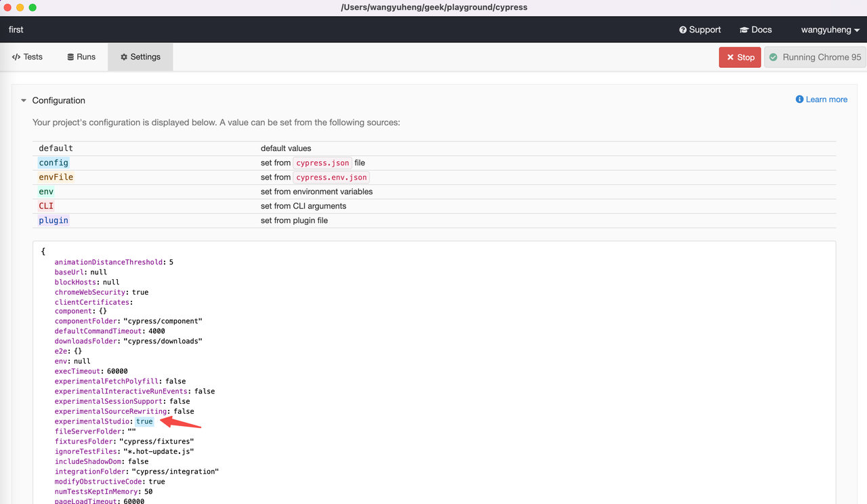
Task: Click the animationDistanceThreshold key
Action: pyautogui.click(x=108, y=262)
